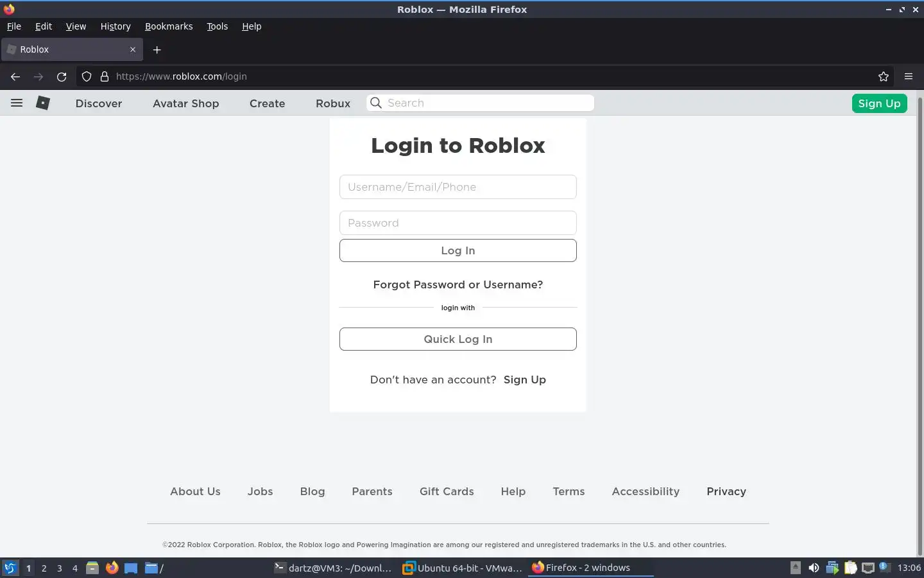Click the 13:06 clock

pyautogui.click(x=909, y=568)
